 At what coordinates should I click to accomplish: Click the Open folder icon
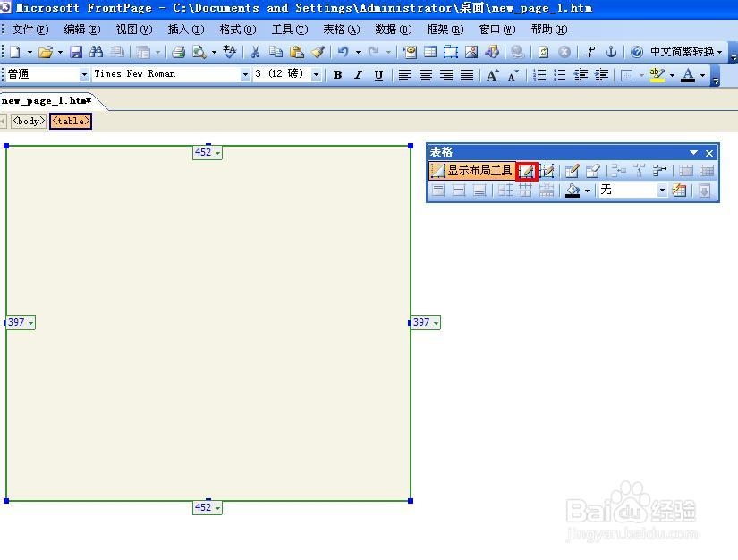pyautogui.click(x=46, y=52)
